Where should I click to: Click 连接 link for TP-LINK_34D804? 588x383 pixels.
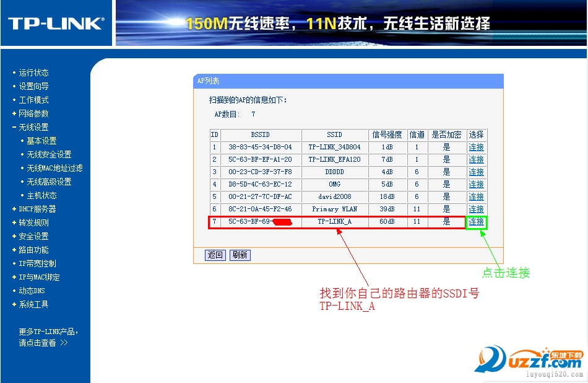[x=476, y=147]
